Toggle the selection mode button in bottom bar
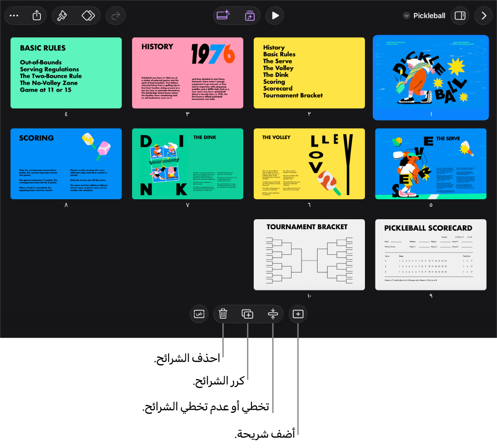Viewport: 497px width, 448px height. pos(199,314)
